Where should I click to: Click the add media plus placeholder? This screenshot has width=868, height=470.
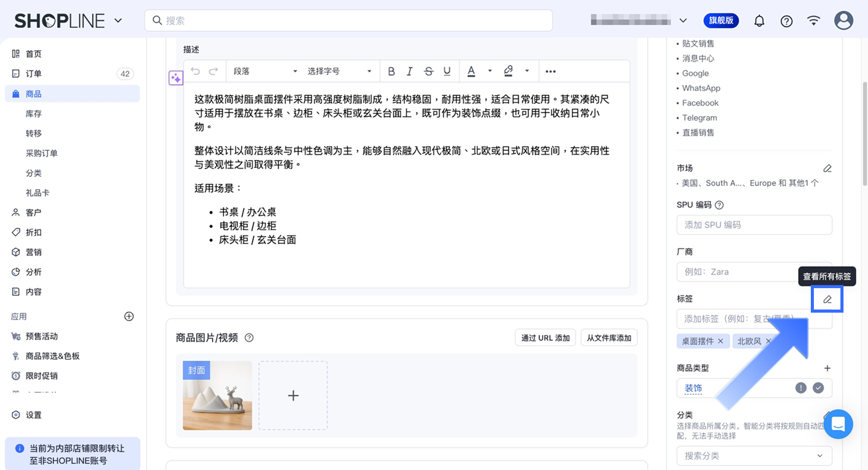click(293, 395)
